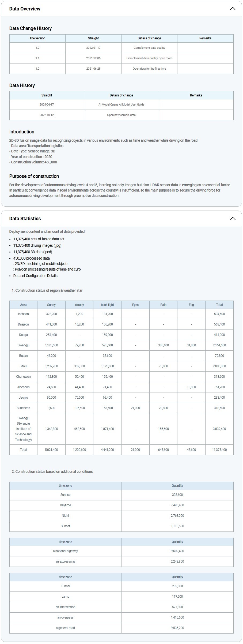Click the Data Statistics panel title
The width and height of the screenshot is (243, 644).
(x=25, y=219)
